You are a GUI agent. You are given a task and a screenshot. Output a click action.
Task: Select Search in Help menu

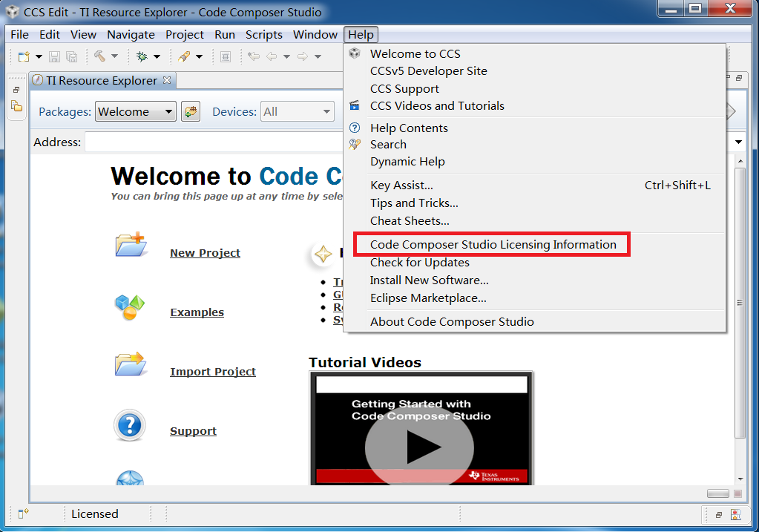click(535, 145)
